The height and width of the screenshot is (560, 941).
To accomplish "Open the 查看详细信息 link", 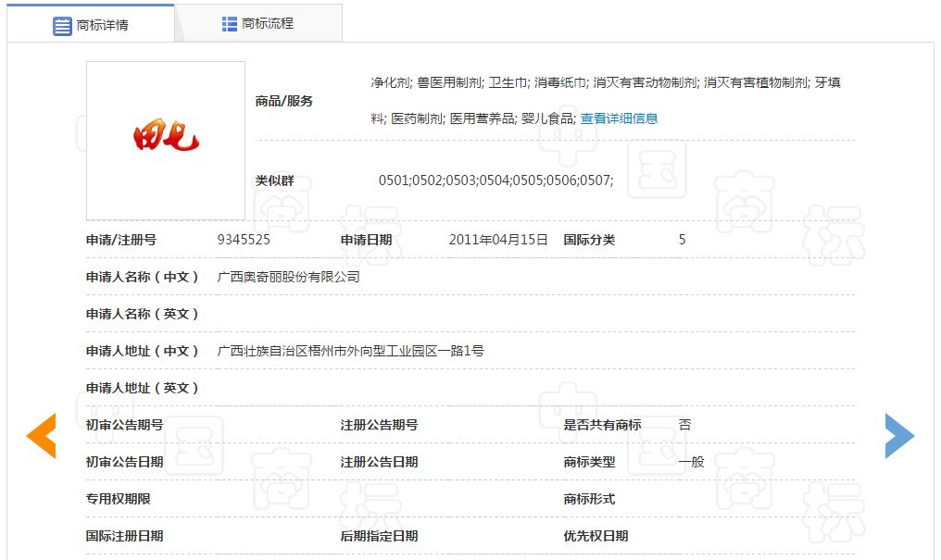I will 619,118.
